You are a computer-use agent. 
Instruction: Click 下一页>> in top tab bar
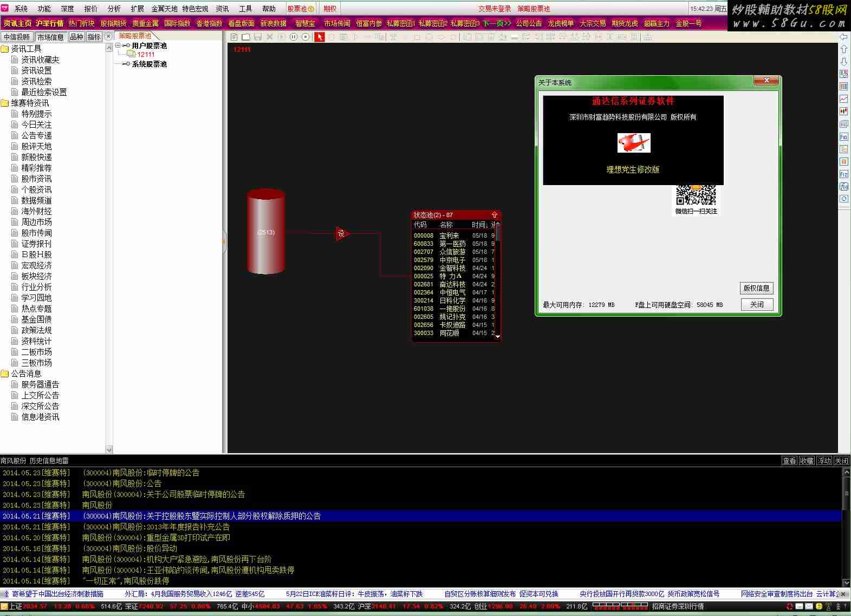[497, 23]
